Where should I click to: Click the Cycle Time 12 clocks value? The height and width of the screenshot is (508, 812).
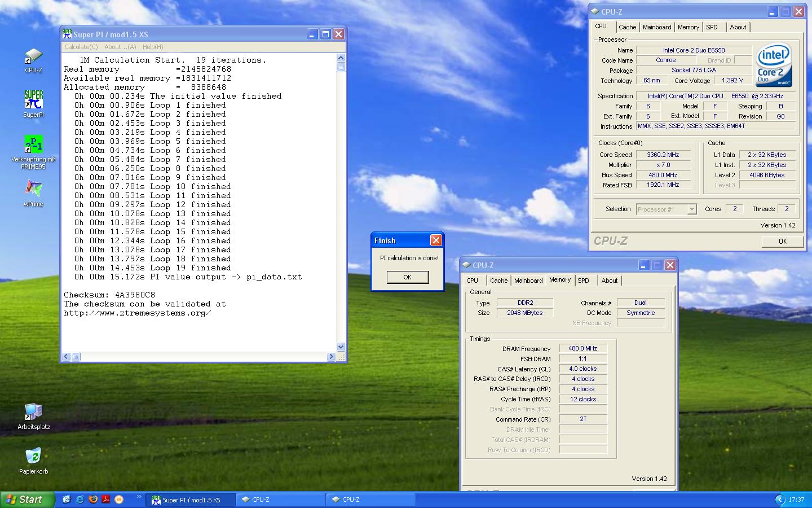pos(583,399)
